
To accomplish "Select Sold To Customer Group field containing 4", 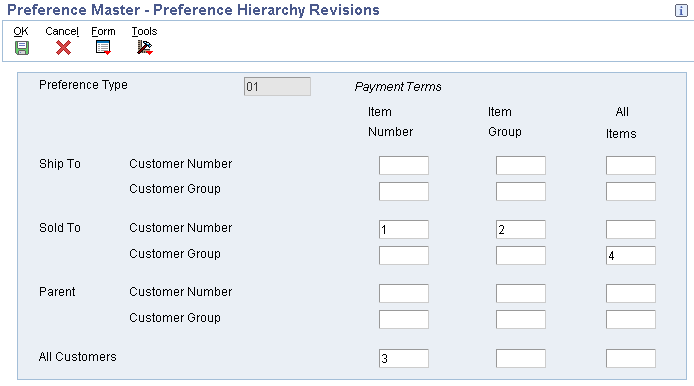I will click(x=631, y=255).
